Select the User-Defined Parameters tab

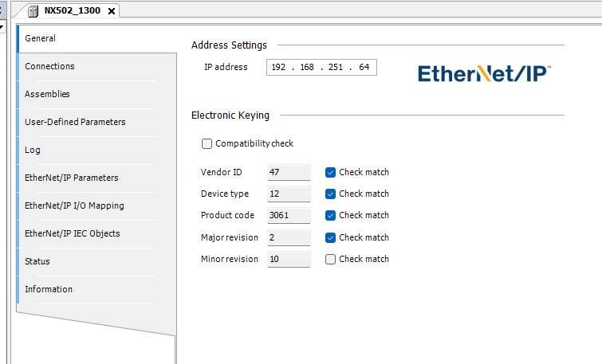75,122
